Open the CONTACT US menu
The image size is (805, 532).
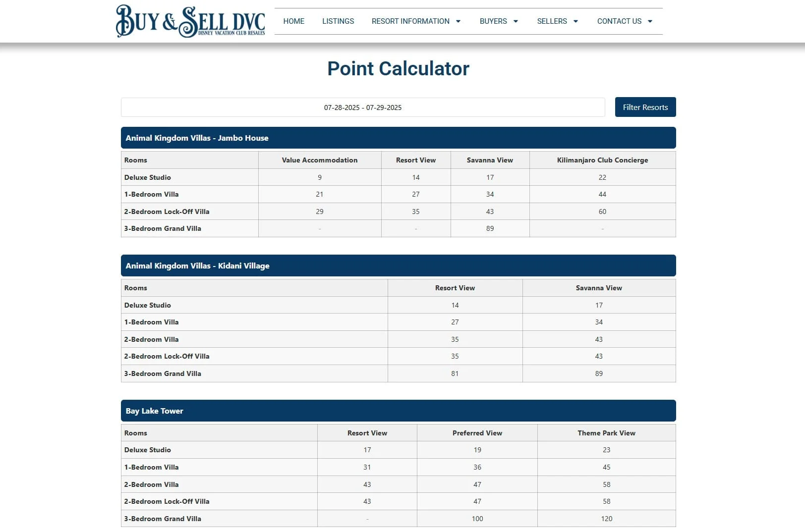(619, 21)
